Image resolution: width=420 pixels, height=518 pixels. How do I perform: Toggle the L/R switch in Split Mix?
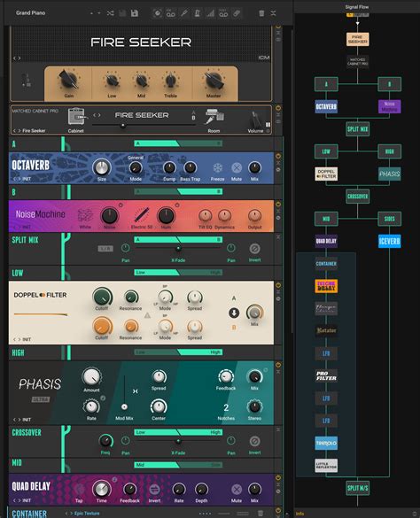coord(105,249)
